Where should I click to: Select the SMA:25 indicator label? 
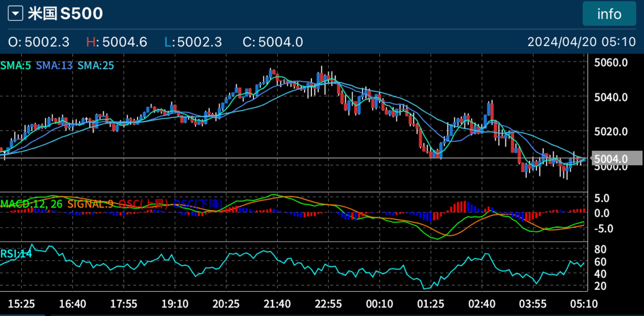coord(96,66)
